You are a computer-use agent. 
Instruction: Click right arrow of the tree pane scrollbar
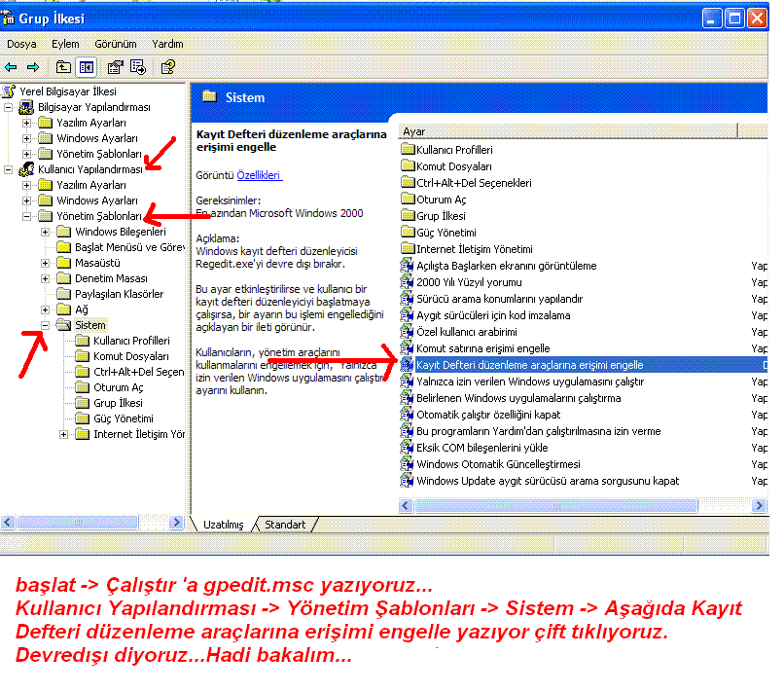pyautogui.click(x=176, y=523)
